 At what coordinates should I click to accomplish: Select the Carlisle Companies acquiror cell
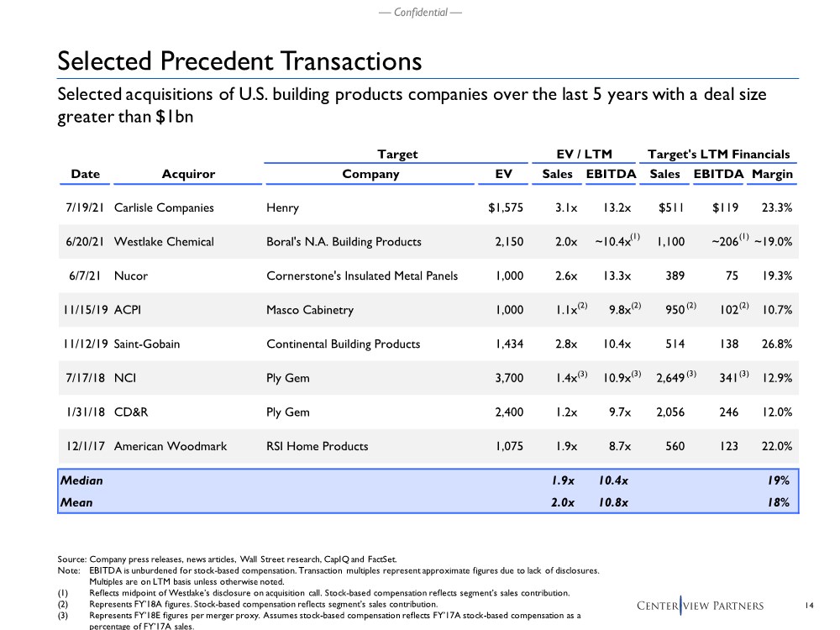(x=164, y=207)
